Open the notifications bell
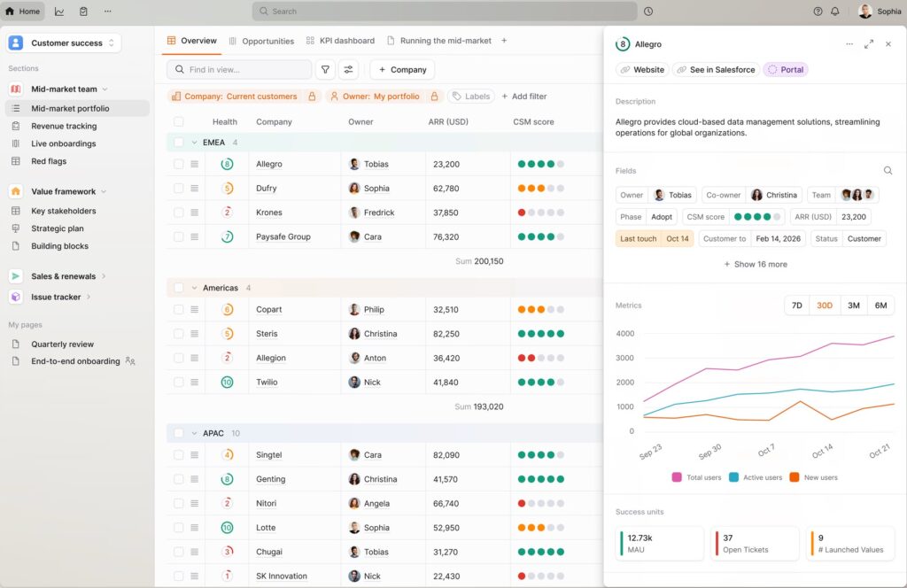This screenshot has width=907, height=588. [x=834, y=12]
